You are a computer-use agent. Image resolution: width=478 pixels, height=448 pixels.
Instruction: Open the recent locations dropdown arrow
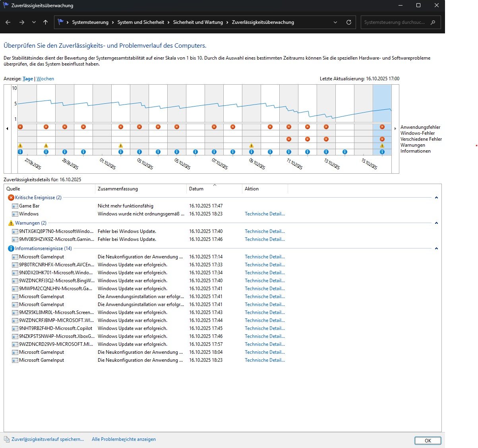pyautogui.click(x=34, y=22)
